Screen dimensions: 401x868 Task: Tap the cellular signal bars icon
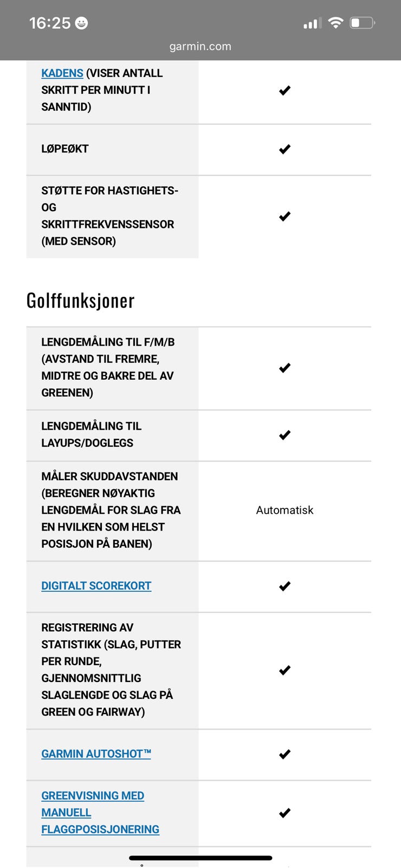click(313, 23)
